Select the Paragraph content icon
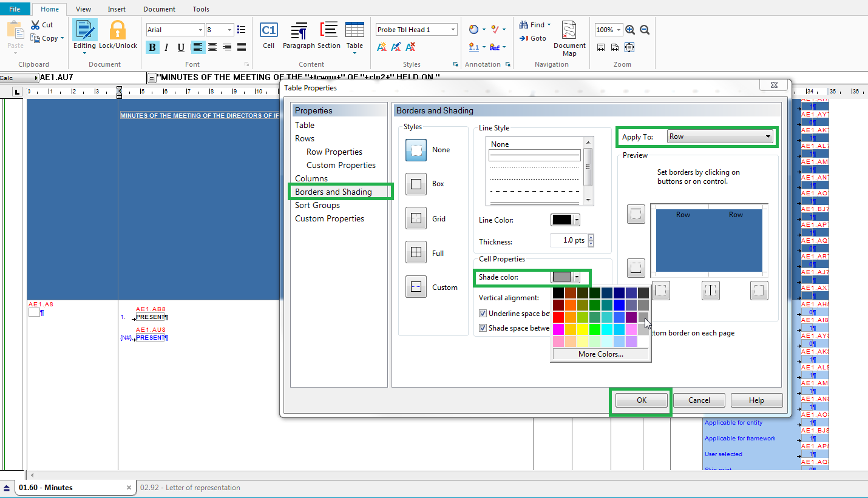Image resolution: width=868 pixels, height=498 pixels. 299,30
